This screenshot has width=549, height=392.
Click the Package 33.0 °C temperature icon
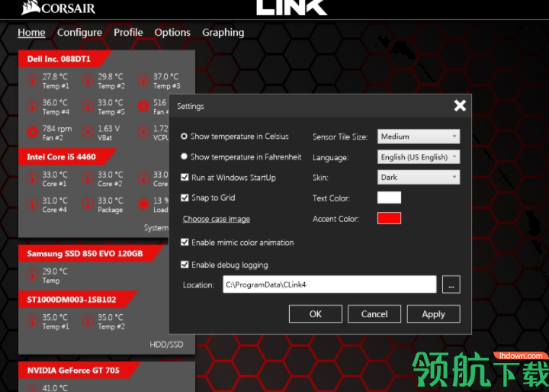(x=88, y=204)
